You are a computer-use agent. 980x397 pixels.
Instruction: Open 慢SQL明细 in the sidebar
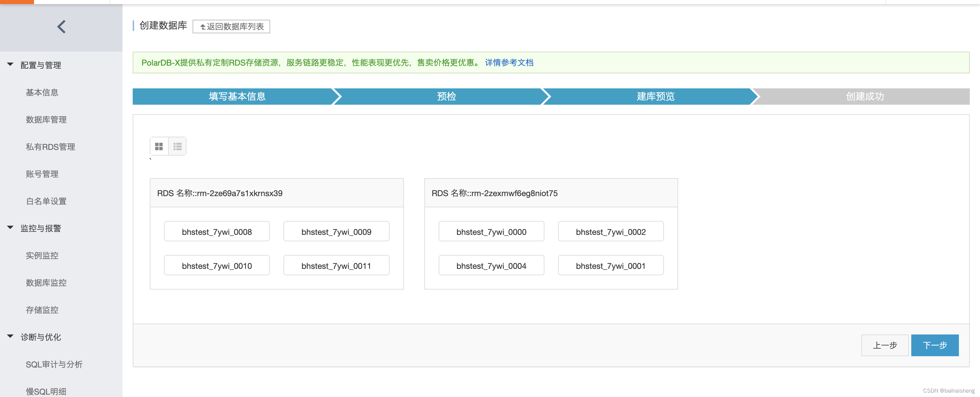46,391
